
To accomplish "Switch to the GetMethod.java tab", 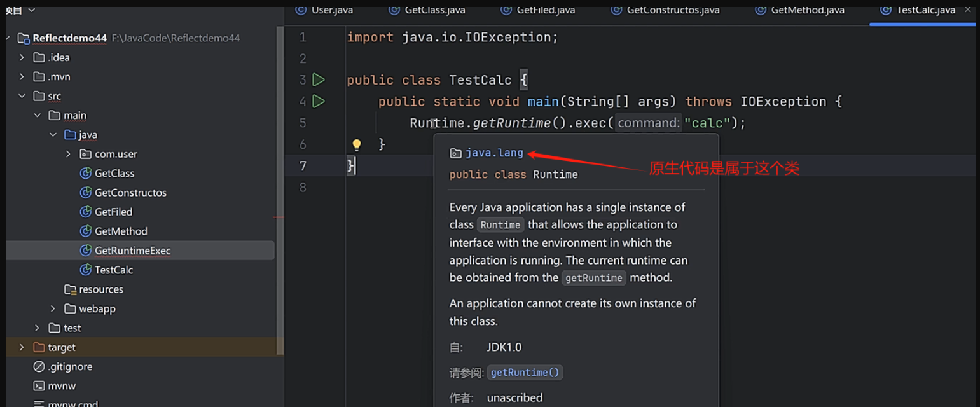I will click(799, 10).
